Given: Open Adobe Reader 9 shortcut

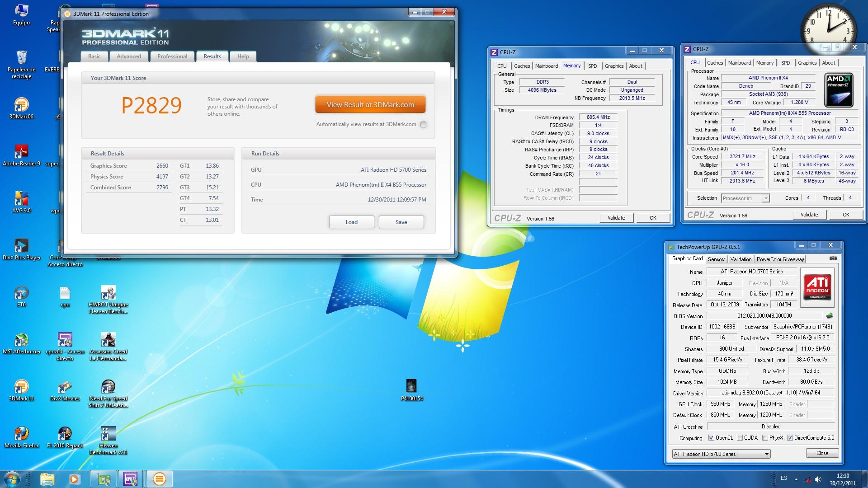Looking at the screenshot, I should [x=21, y=155].
